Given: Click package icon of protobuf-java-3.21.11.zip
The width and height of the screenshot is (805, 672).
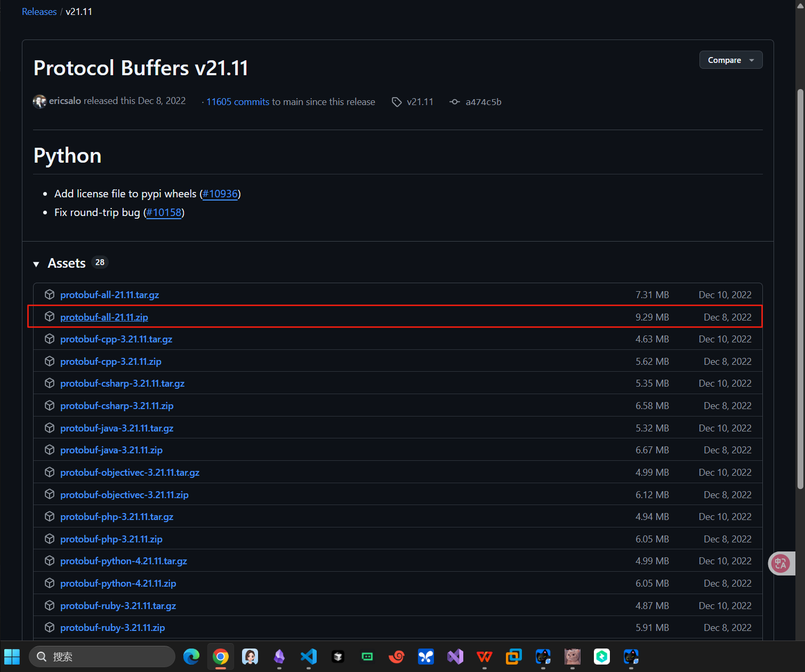Looking at the screenshot, I should [50, 450].
